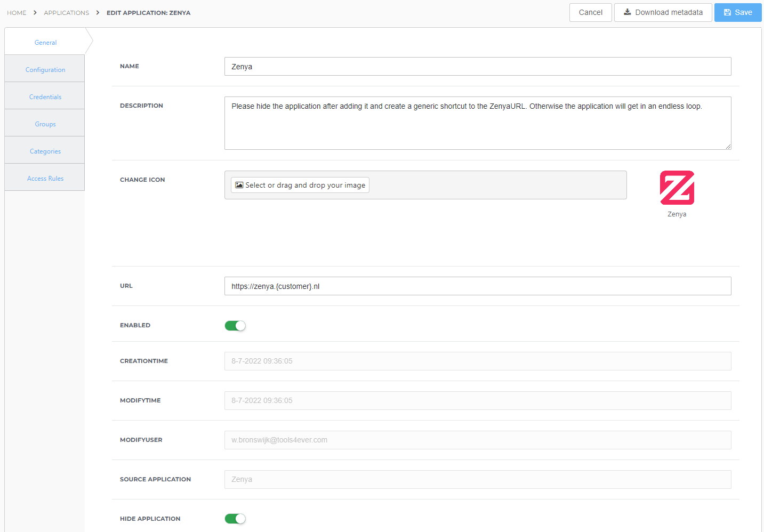The width and height of the screenshot is (764, 532).
Task: Open the Access Rules tab
Action: pyautogui.click(x=45, y=178)
